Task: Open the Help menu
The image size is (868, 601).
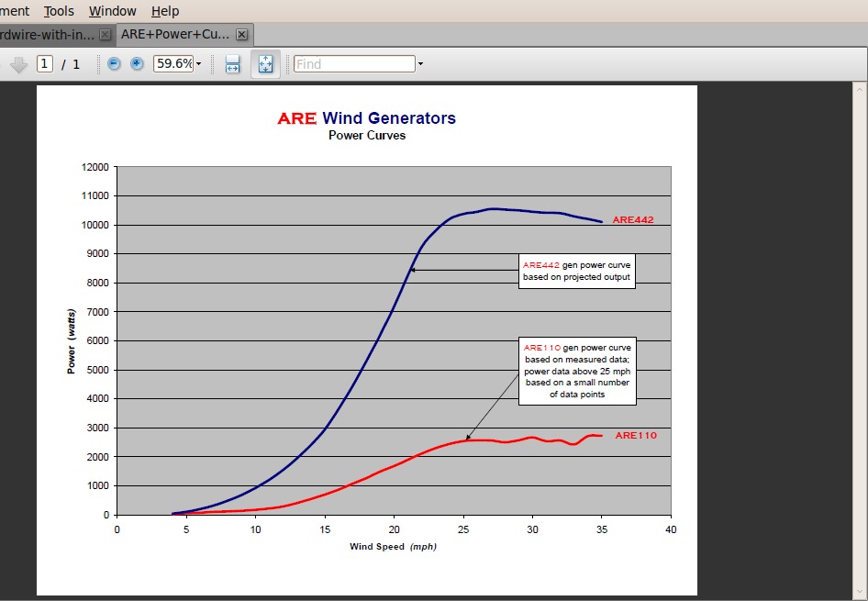Action: click(165, 11)
